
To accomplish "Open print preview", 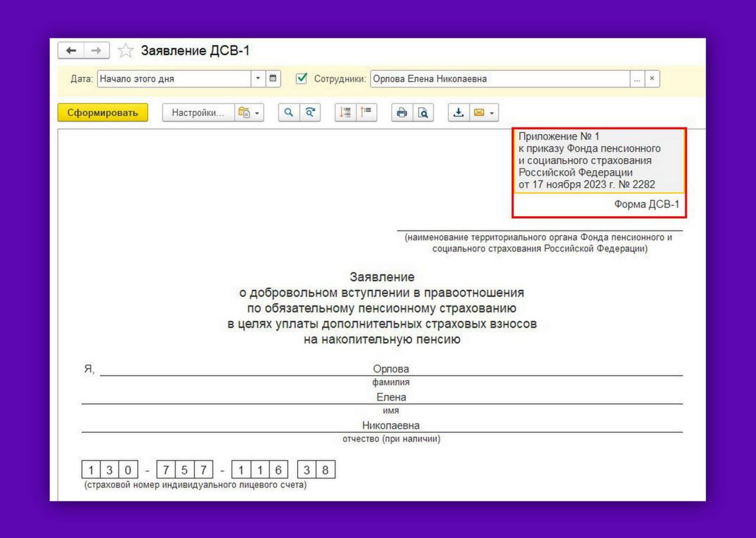I will 423,113.
